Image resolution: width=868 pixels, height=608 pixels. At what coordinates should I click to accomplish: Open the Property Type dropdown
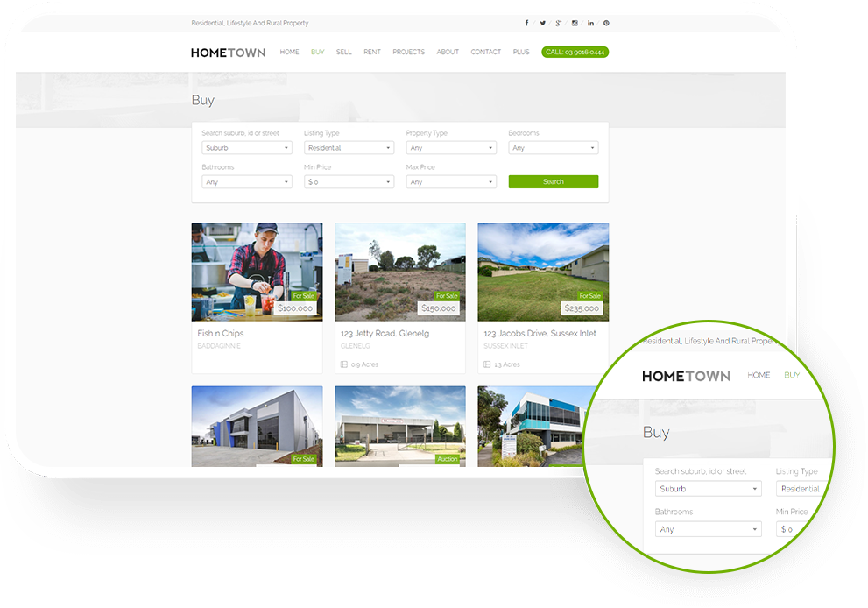click(451, 148)
